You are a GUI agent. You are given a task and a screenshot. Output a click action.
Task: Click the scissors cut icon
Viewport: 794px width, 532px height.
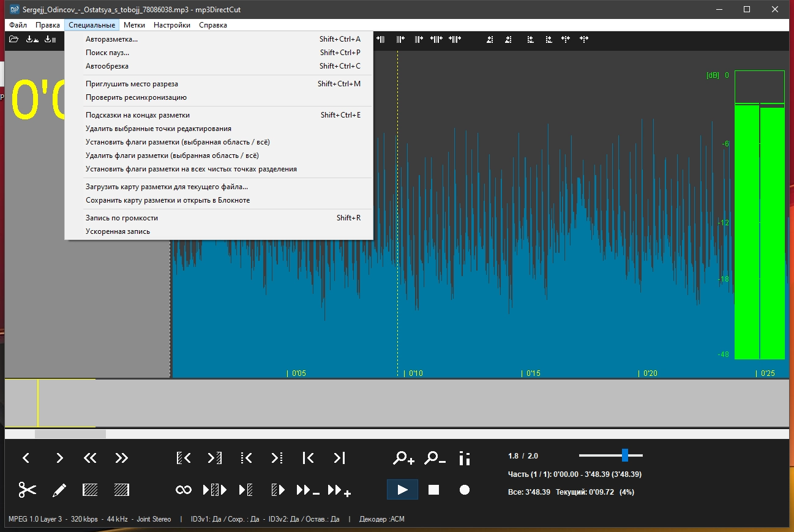(27, 490)
